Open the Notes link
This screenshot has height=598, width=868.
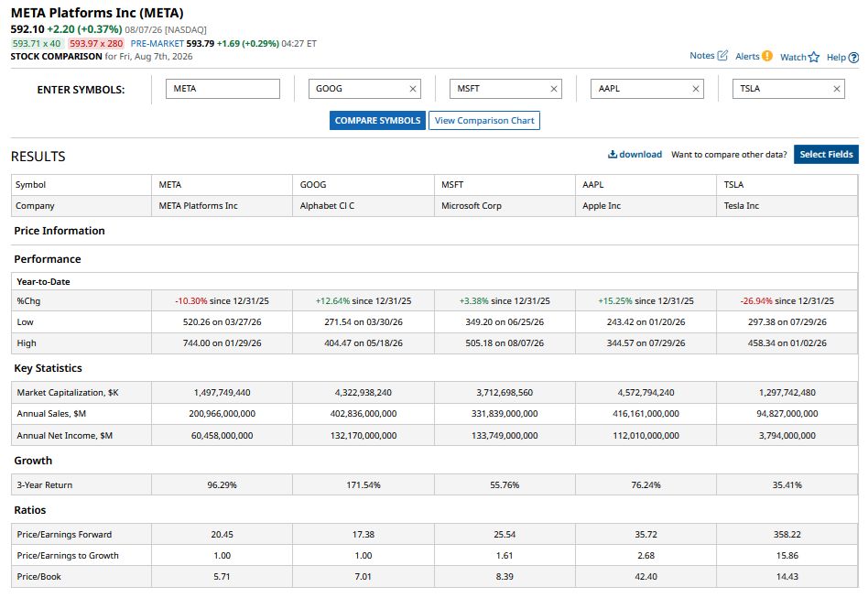tap(702, 55)
